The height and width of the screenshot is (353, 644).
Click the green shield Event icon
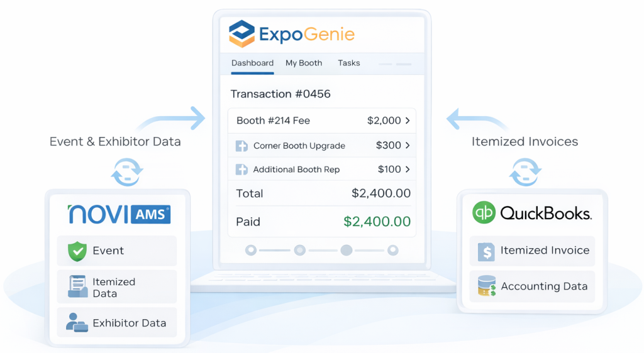click(x=77, y=251)
